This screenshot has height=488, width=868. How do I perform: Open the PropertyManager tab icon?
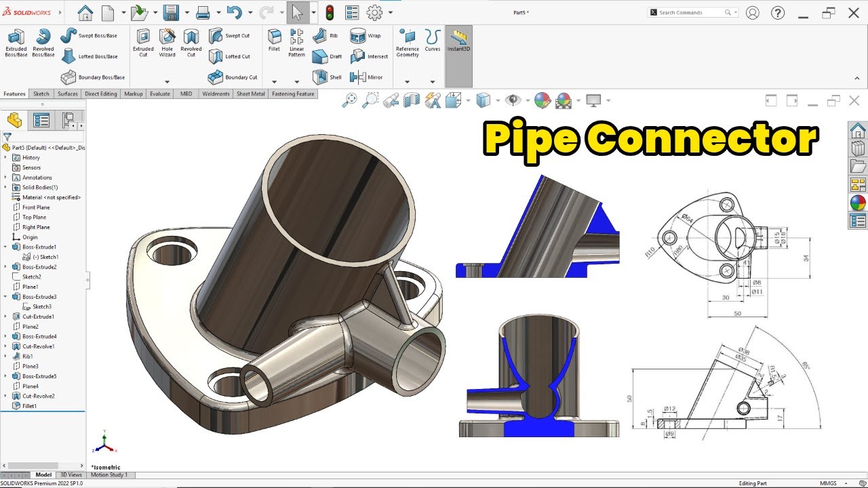[x=41, y=121]
